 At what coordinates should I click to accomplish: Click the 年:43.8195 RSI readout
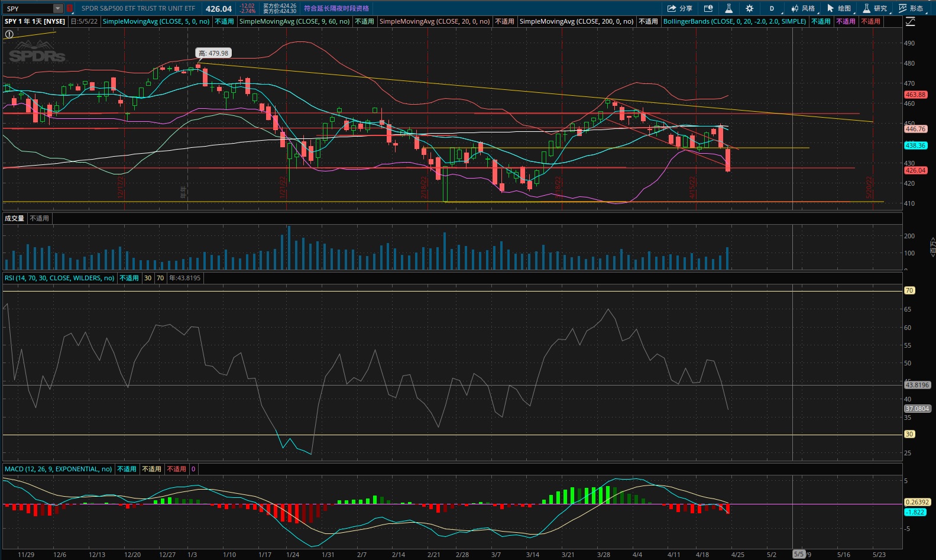point(185,278)
